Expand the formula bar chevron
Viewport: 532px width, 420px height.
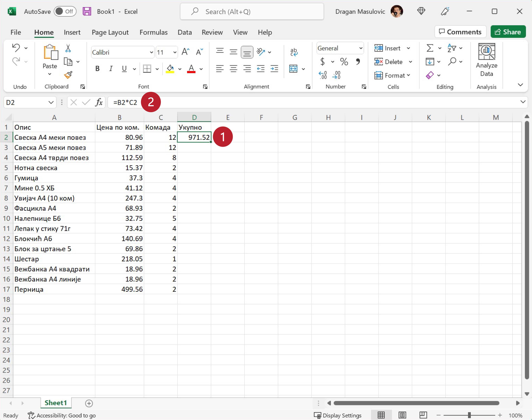tap(523, 102)
